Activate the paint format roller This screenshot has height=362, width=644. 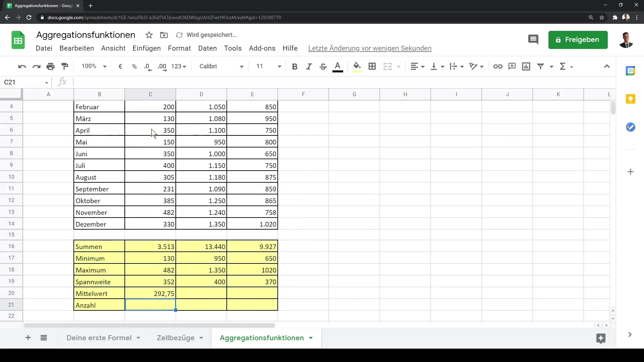click(x=65, y=66)
